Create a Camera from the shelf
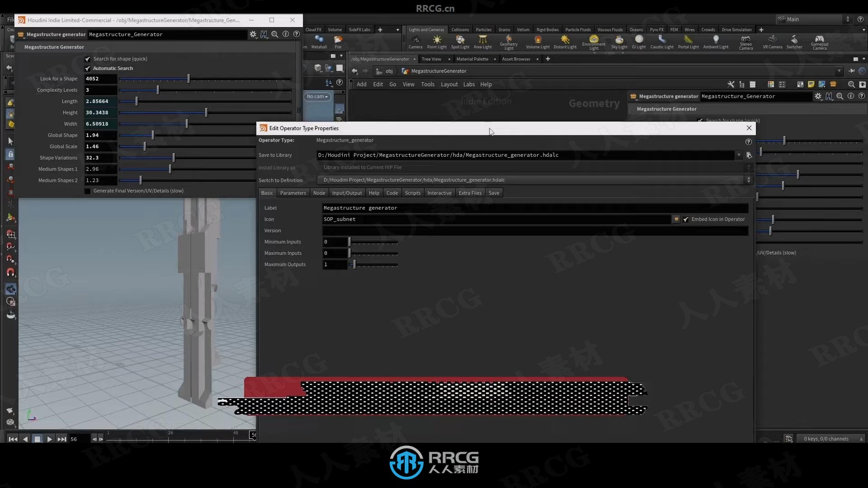 tap(415, 42)
